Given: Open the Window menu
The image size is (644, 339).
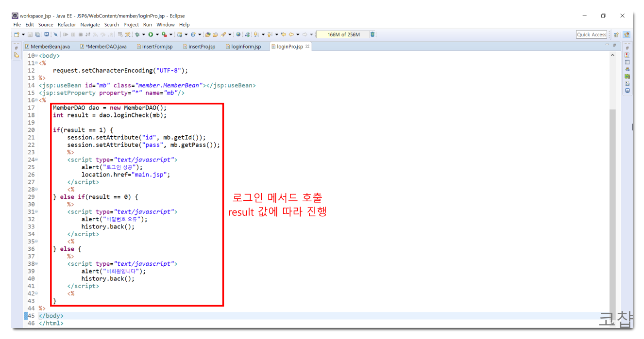Looking at the screenshot, I should click(x=166, y=25).
